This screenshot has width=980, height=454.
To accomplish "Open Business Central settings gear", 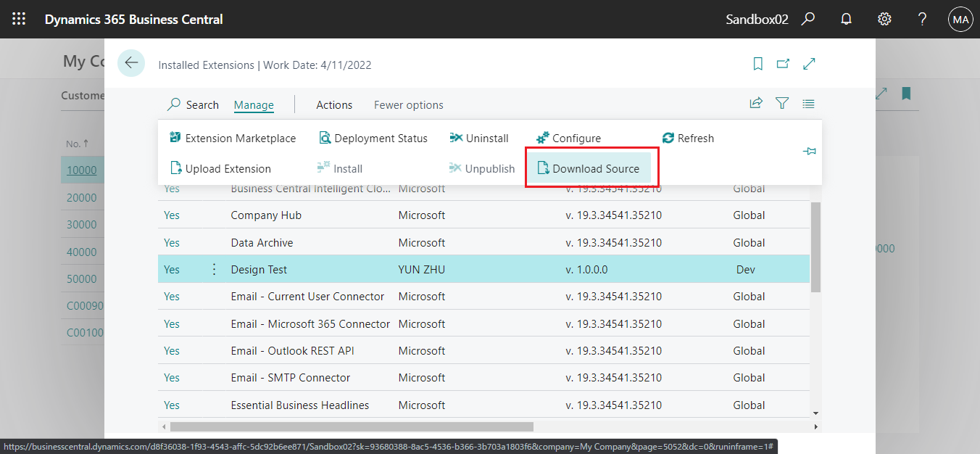I will click(884, 19).
